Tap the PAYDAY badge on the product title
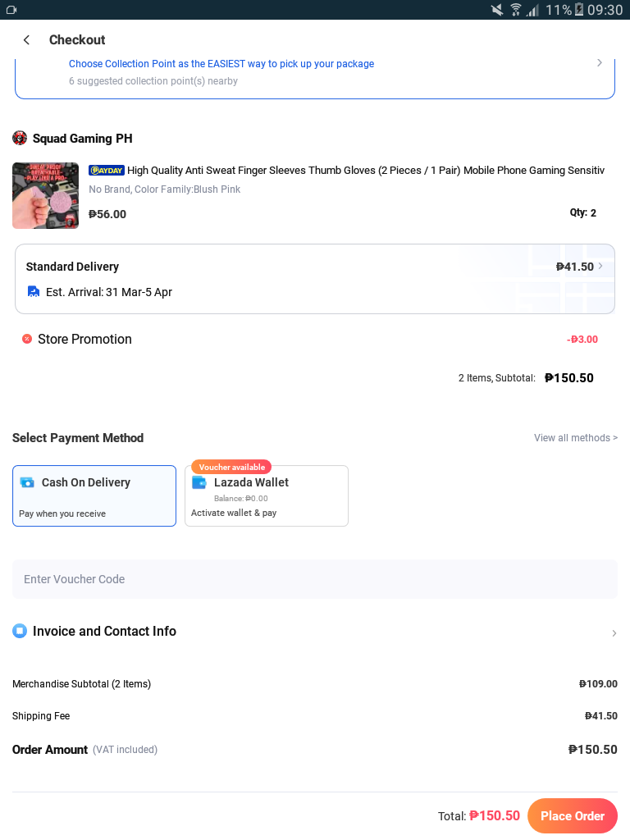This screenshot has height=840, width=630. click(107, 171)
